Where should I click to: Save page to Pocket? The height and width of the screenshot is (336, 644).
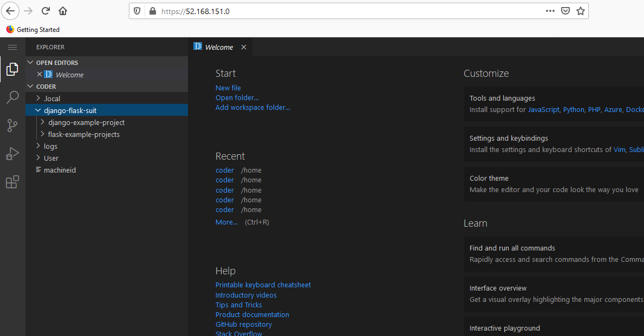tap(565, 11)
